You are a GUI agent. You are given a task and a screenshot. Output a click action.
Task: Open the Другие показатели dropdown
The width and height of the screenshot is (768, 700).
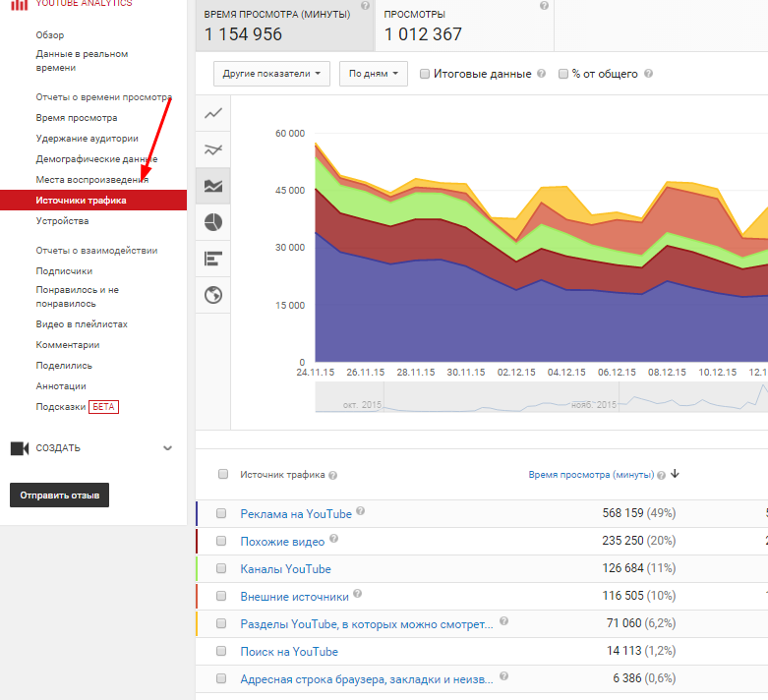coord(271,74)
